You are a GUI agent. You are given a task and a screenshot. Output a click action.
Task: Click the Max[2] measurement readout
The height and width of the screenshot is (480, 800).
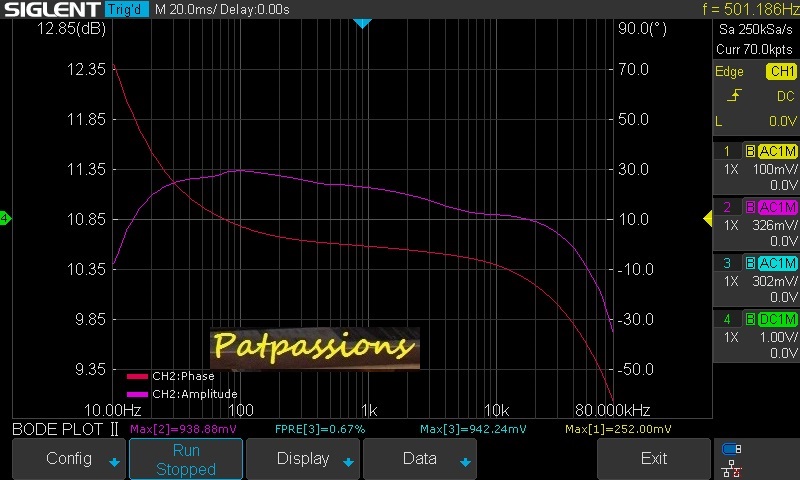pyautogui.click(x=184, y=429)
